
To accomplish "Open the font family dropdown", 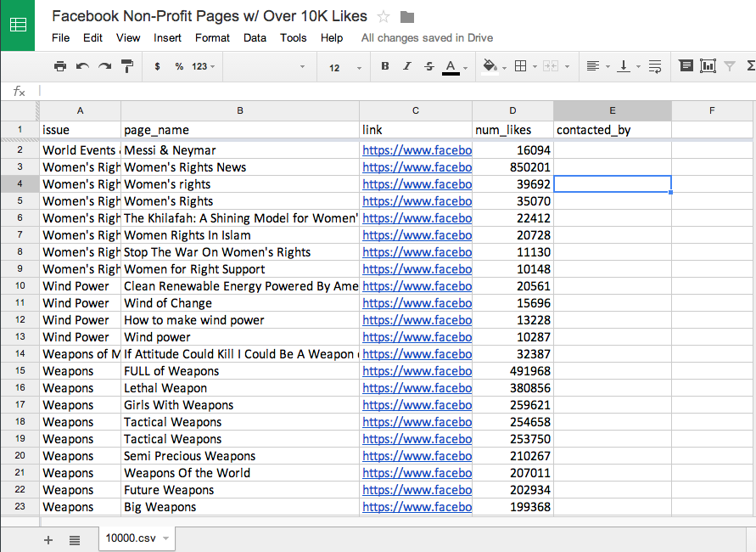I will [266, 66].
